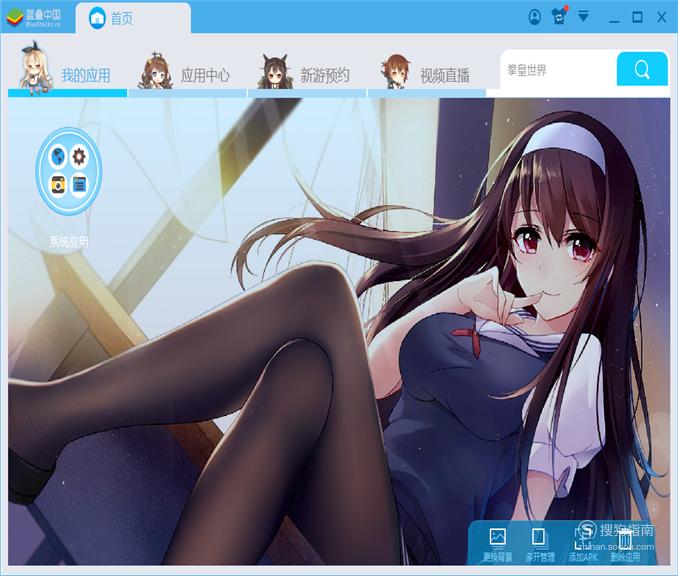678x576 pixels.
Task: Open the 我的应用 tab
Action: (x=67, y=71)
